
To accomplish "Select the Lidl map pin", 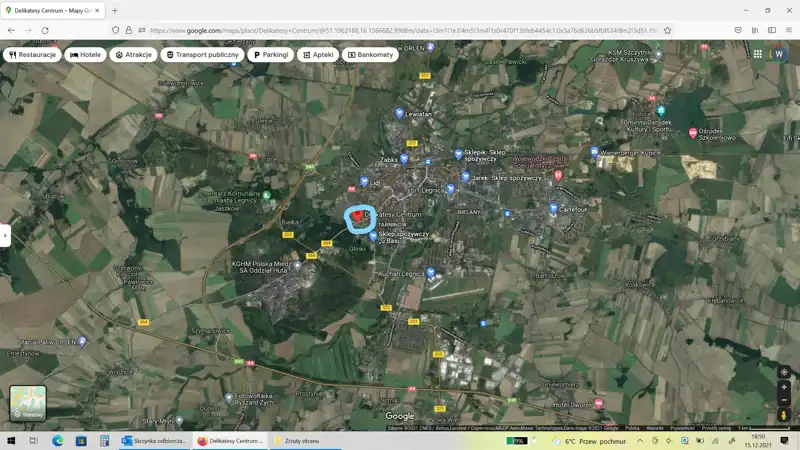I will [364, 182].
